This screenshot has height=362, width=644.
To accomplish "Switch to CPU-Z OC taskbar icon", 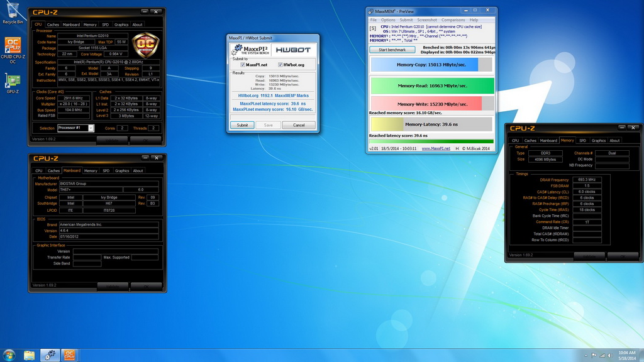I will [69, 355].
